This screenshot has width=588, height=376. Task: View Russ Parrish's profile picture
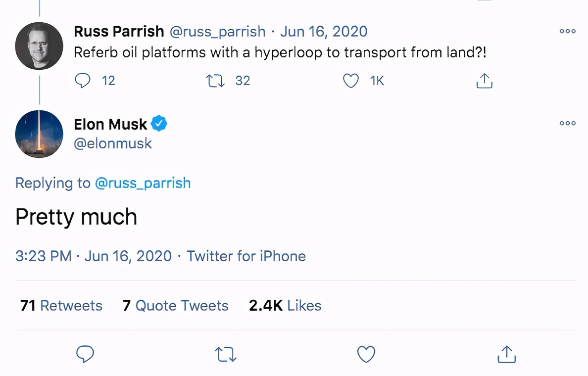click(x=39, y=46)
